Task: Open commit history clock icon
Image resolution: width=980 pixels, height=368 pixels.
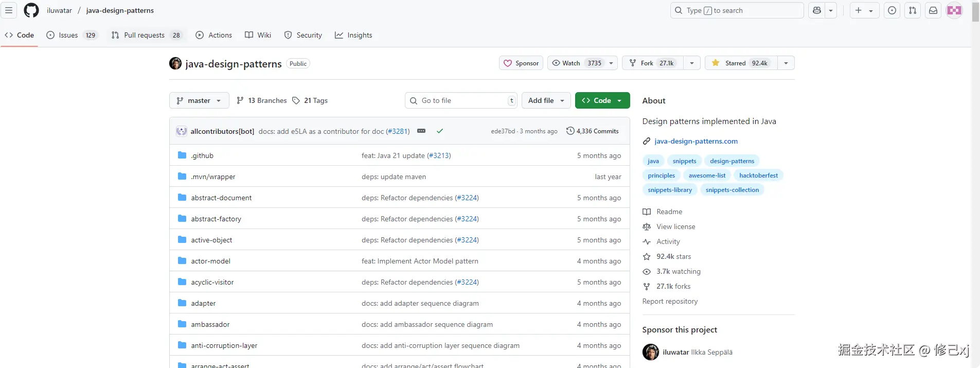Action: (x=570, y=131)
